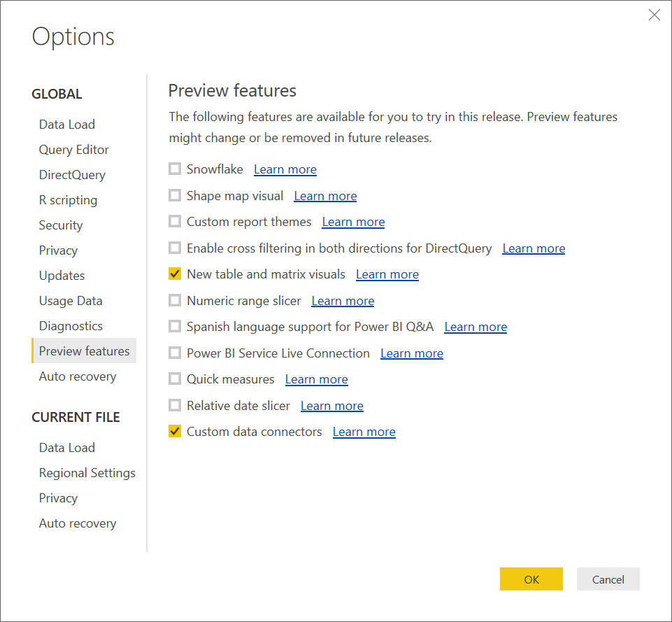The image size is (672, 622).
Task: Uncheck New table and matrix visuals
Action: click(x=175, y=274)
